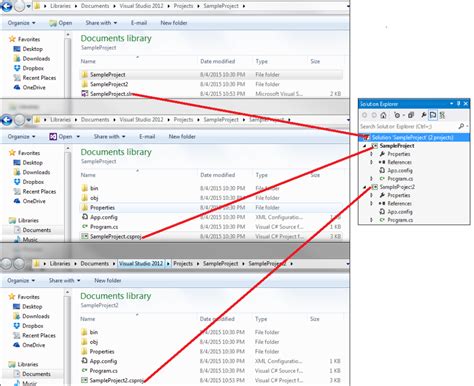The width and height of the screenshot is (474, 386).
Task: Open the Solution Explorer window position dropdown
Action: 452,104
